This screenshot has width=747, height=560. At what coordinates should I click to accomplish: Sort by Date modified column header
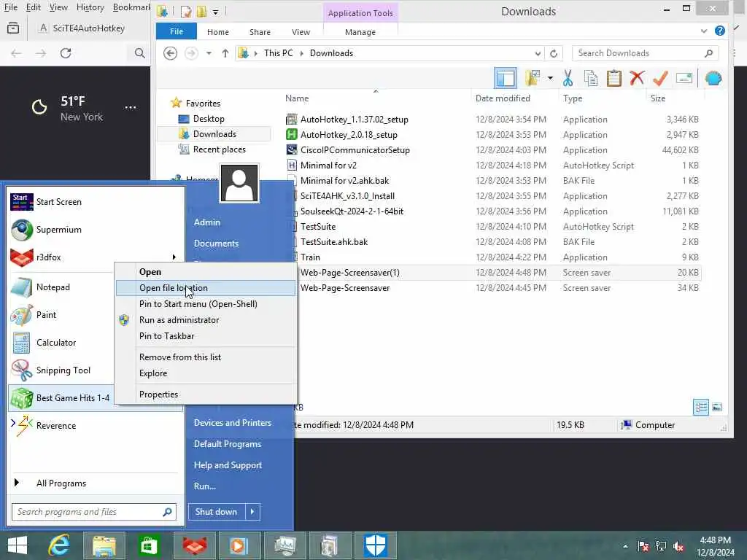pos(503,98)
